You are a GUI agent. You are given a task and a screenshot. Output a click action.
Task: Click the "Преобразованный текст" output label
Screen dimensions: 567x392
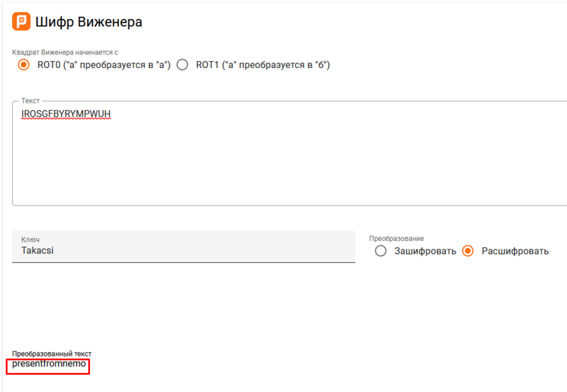tap(52, 354)
